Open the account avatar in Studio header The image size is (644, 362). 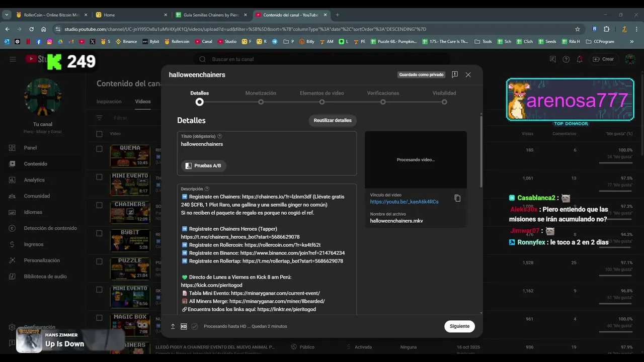tap(630, 59)
